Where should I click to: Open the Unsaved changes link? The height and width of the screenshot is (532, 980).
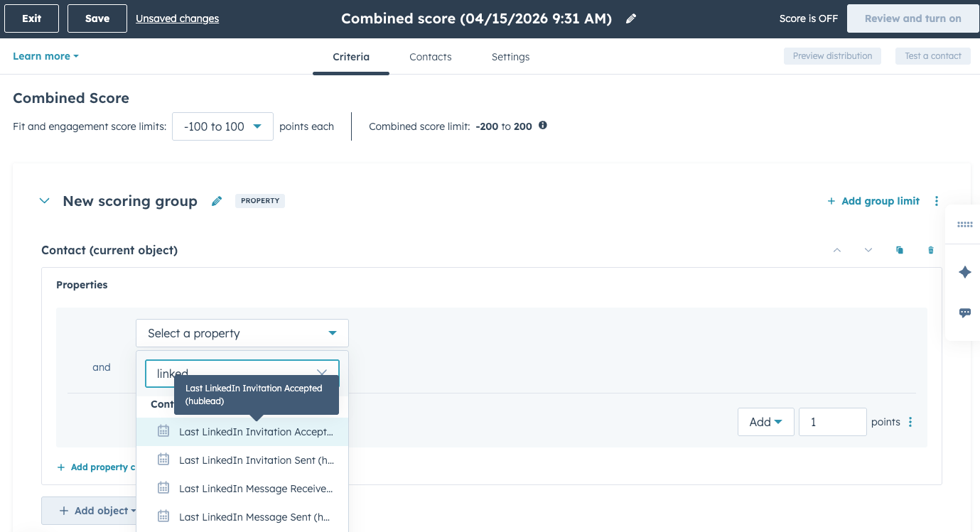(177, 18)
